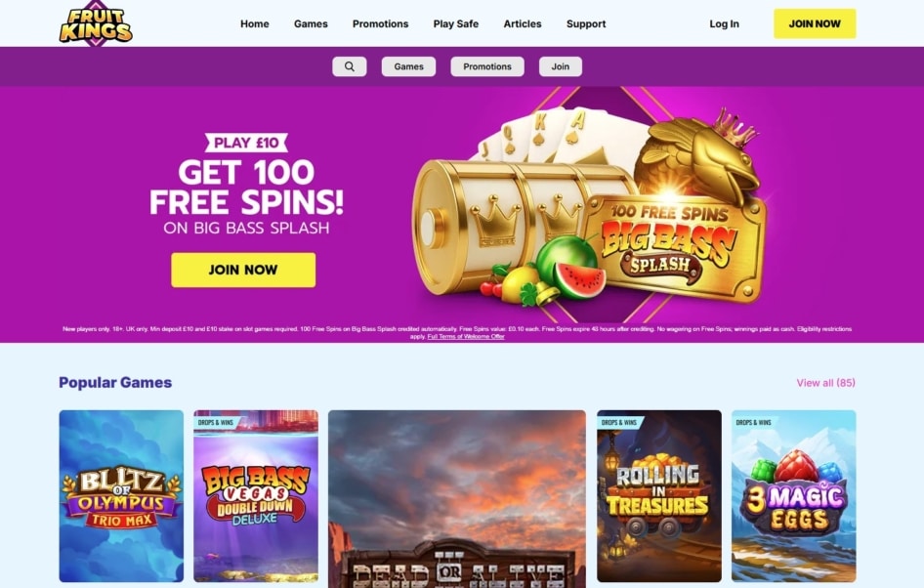Click the Fruit Kings logo
The height and width of the screenshot is (588, 924).
96,23
